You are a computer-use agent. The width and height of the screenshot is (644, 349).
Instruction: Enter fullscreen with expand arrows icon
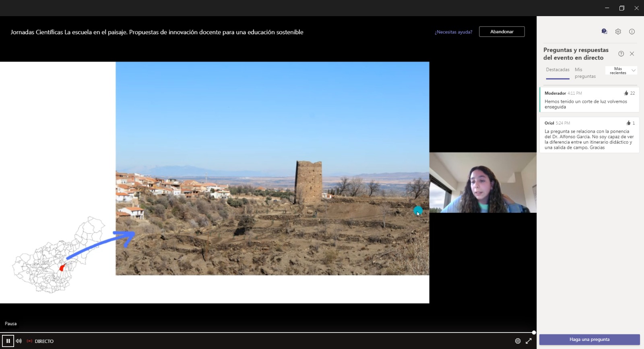(528, 341)
